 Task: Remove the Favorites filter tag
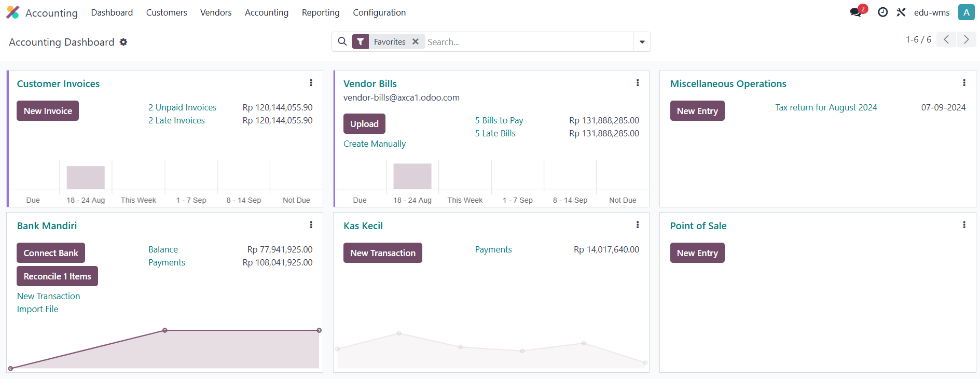[x=416, y=41]
